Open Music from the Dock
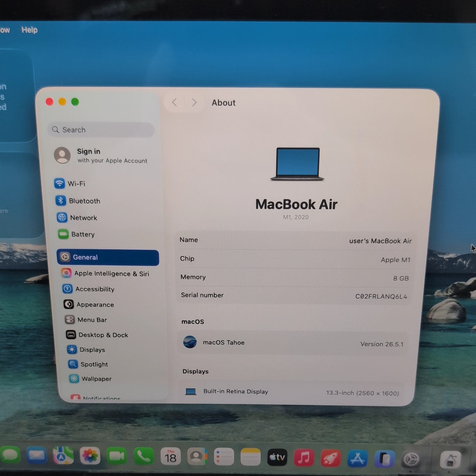 coord(304,458)
